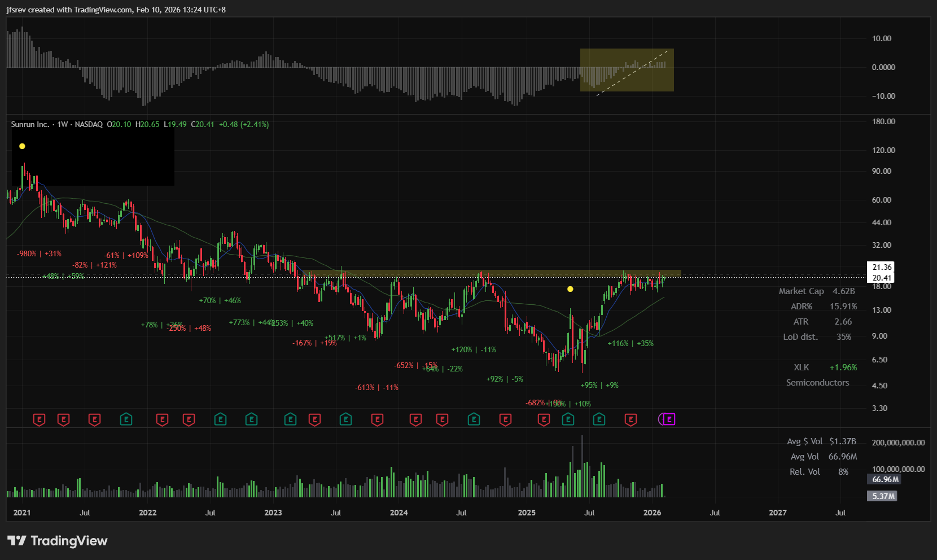The height and width of the screenshot is (560, 937).
Task: Click the LoD dist. value 35%
Action: pyautogui.click(x=844, y=337)
